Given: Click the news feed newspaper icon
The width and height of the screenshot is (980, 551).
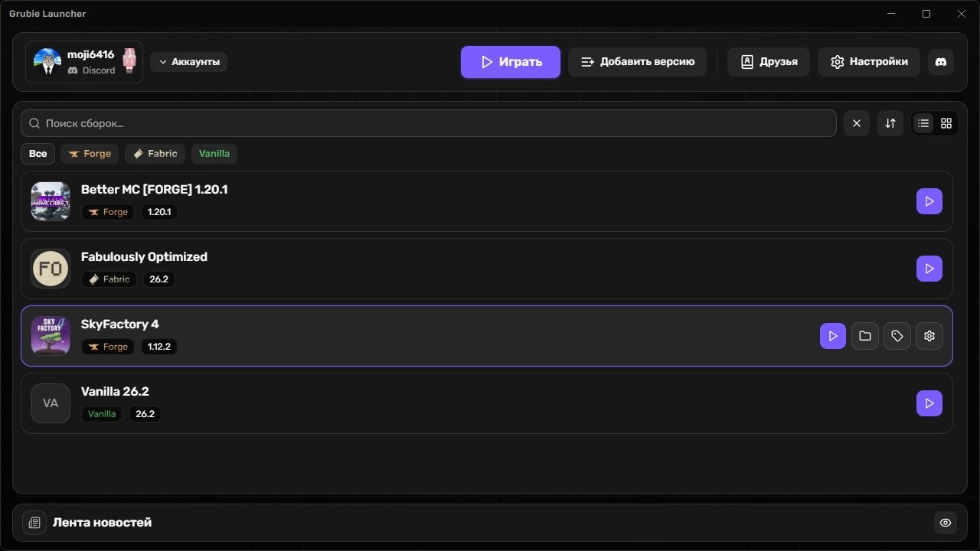Looking at the screenshot, I should 34,523.
